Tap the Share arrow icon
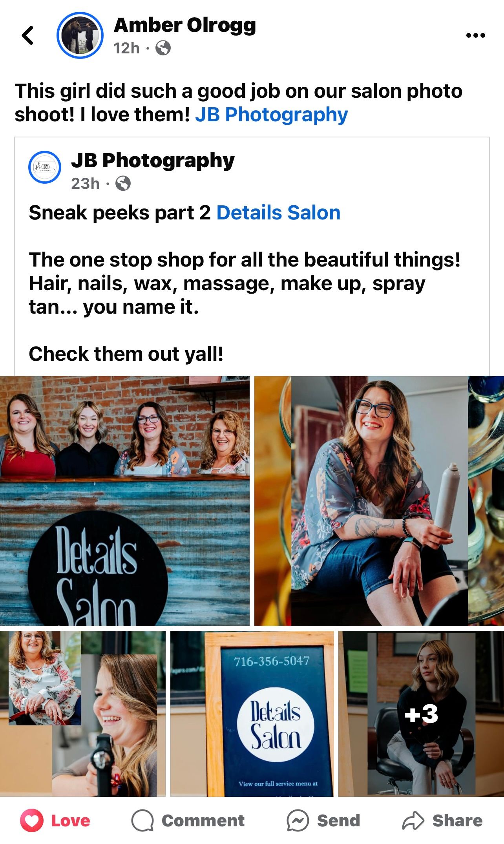Viewport: 504px width, 844px height. coord(413,821)
